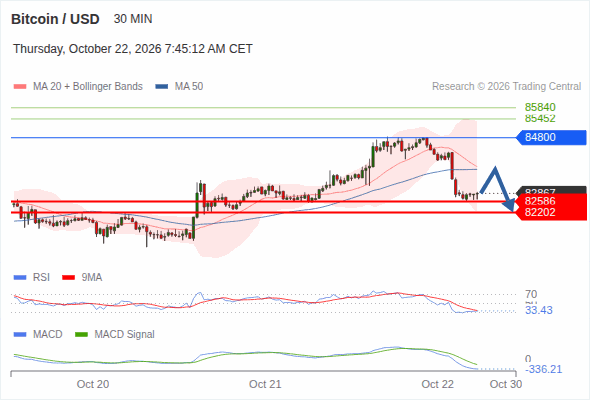Click the 85840 green resistance label
This screenshot has height=400, width=590.
point(540,107)
